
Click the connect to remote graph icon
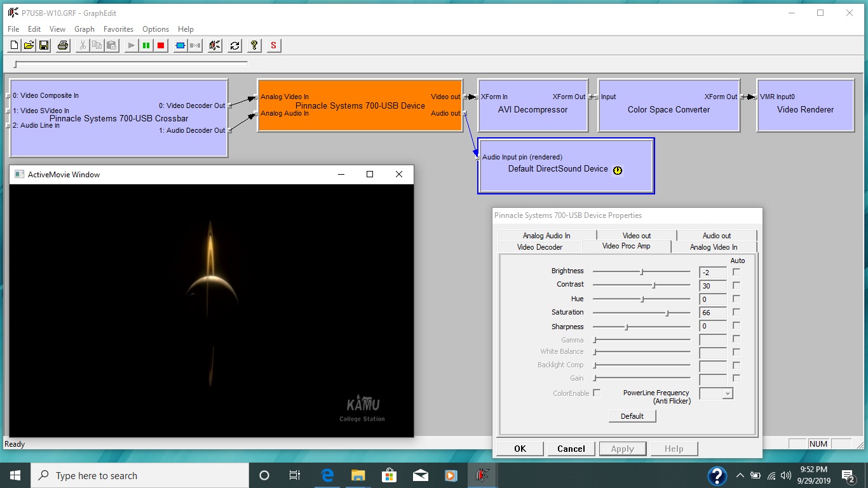pos(215,45)
